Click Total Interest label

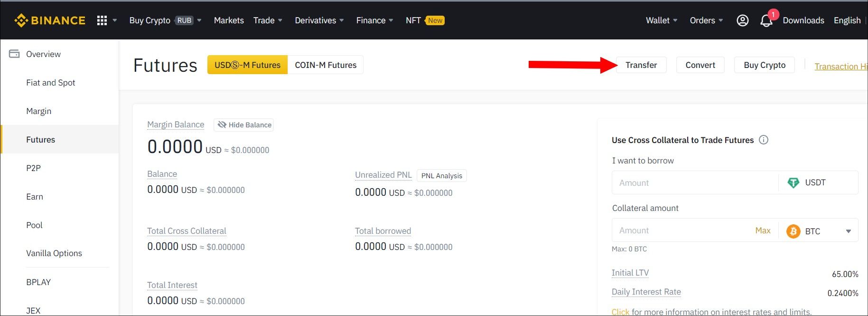pos(172,285)
